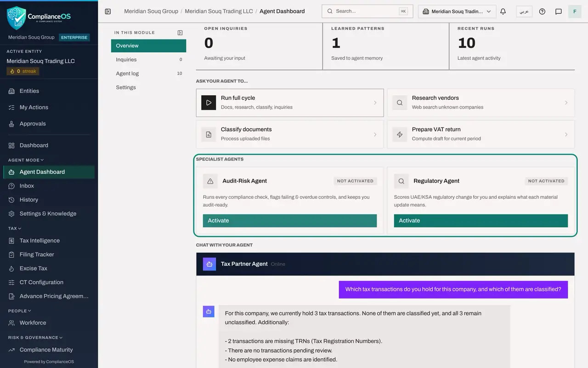Image resolution: width=588 pixels, height=368 pixels.
Task: Click the ComplianceOS shield logo
Action: (x=17, y=18)
